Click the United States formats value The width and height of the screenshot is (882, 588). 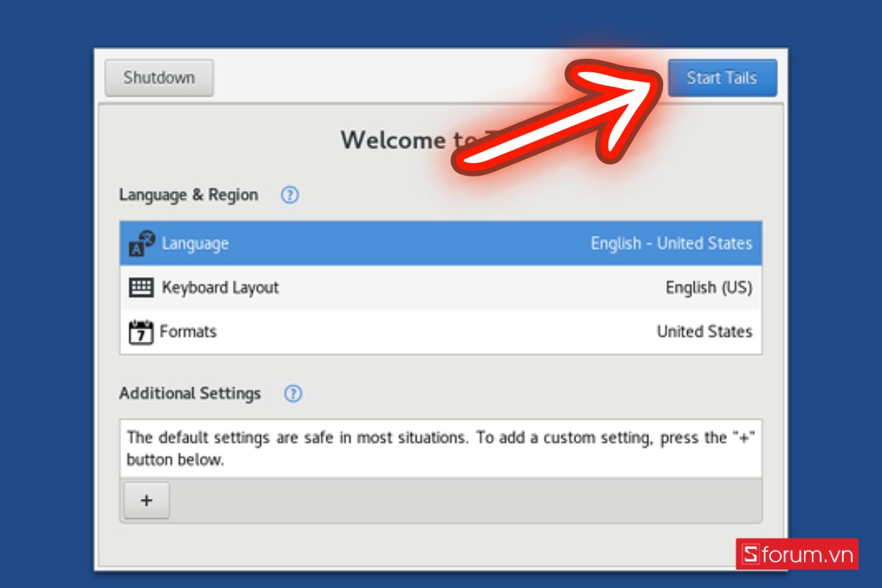click(704, 331)
